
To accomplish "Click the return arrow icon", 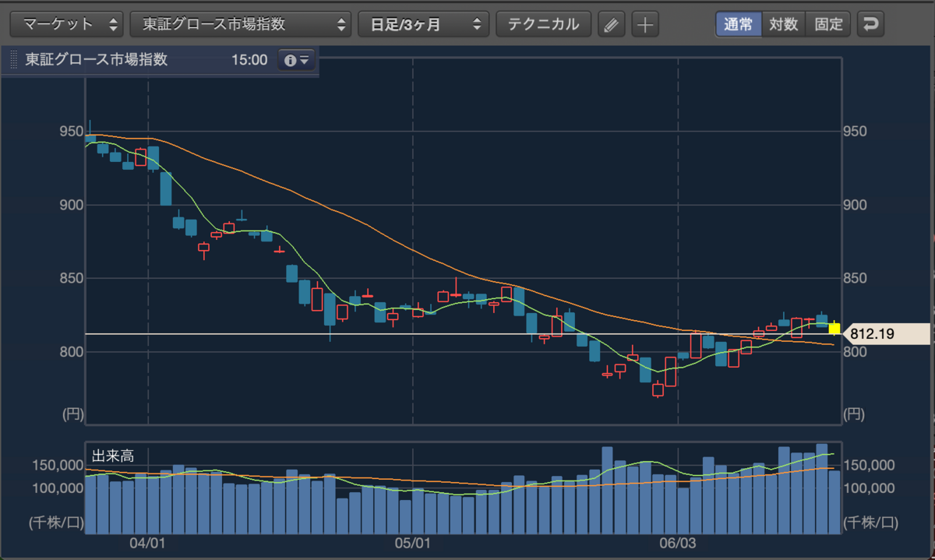I will 870,24.
